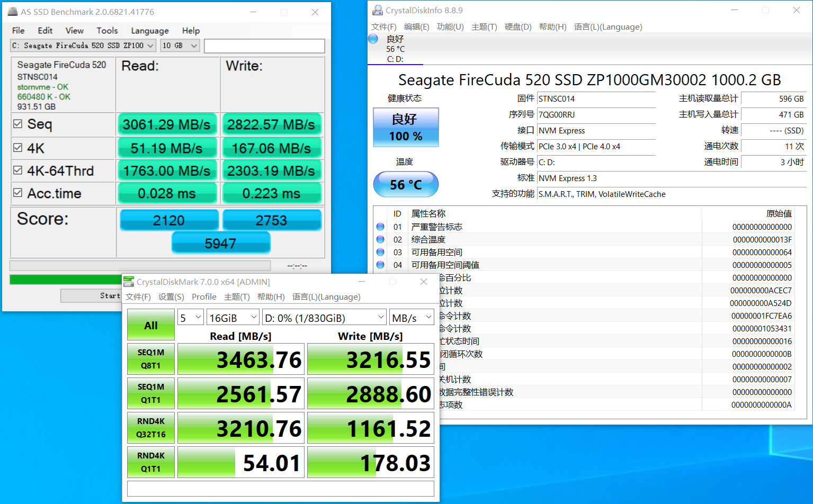
Task: Open the drive selector in AS SSD Benchmark
Action: click(83, 46)
